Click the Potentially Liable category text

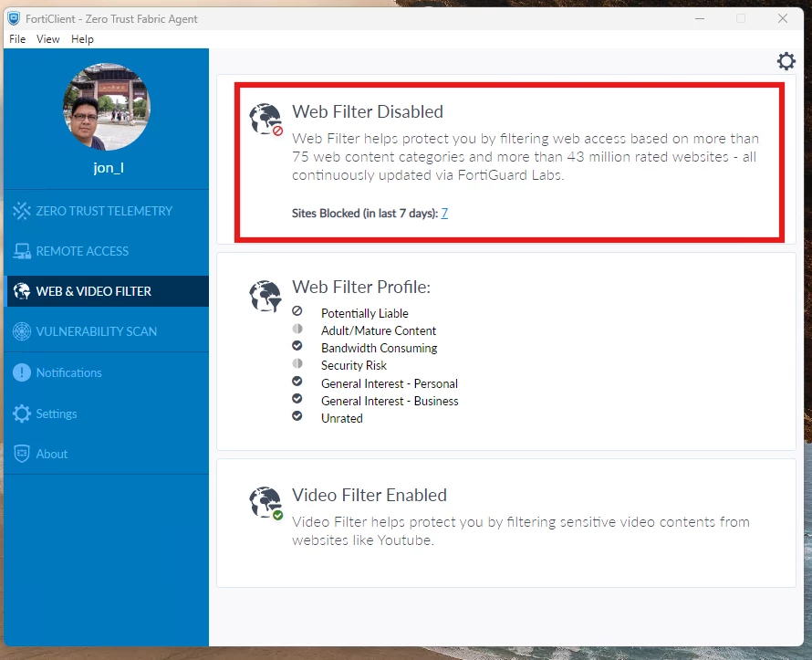(x=365, y=313)
